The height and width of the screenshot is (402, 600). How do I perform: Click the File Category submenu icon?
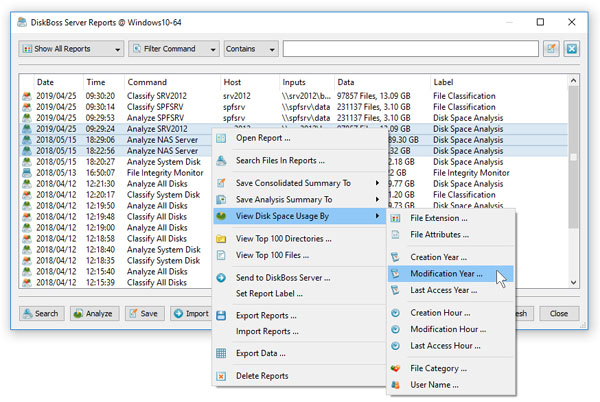[x=396, y=369]
